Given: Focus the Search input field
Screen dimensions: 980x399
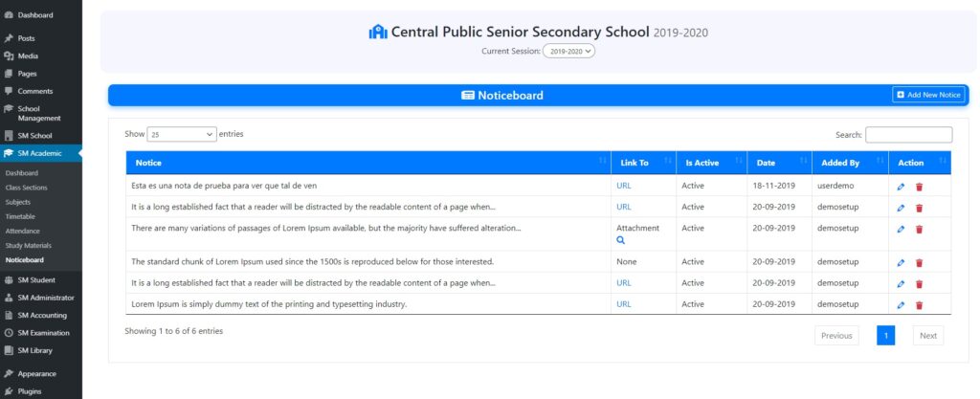Looking at the screenshot, I should (x=908, y=135).
